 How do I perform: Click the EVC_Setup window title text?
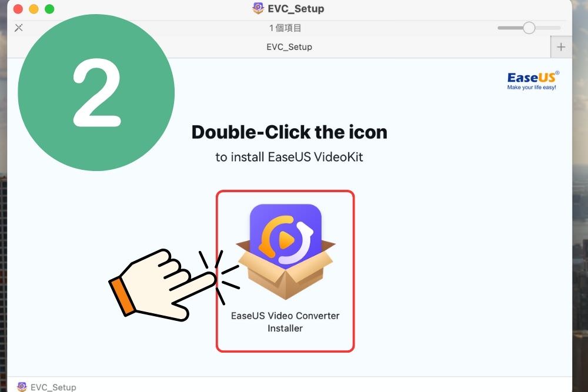[x=296, y=9]
